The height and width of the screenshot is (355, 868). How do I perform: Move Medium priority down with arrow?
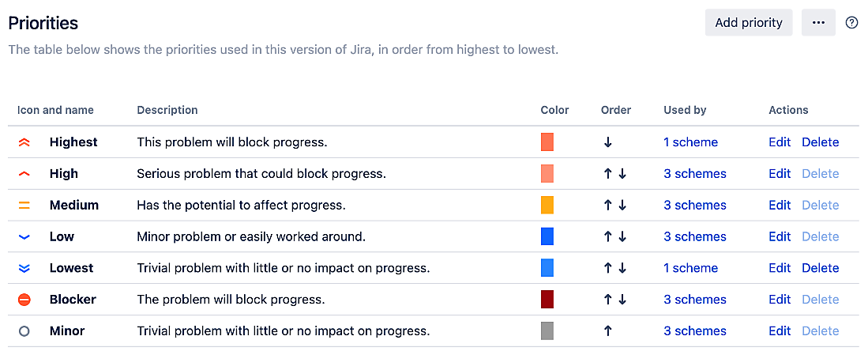[x=622, y=206]
